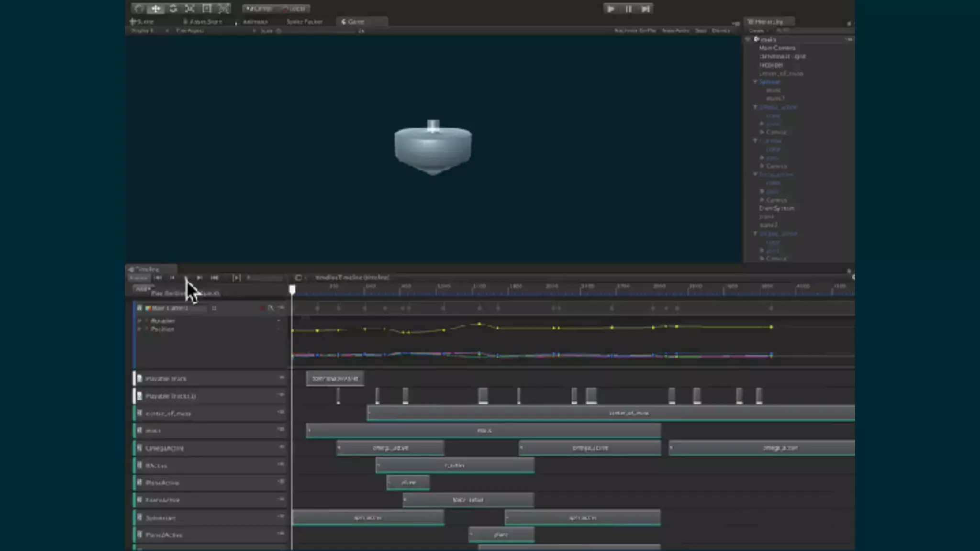The image size is (980, 551).
Task: Click the timeline playhead marker
Action: 292,289
